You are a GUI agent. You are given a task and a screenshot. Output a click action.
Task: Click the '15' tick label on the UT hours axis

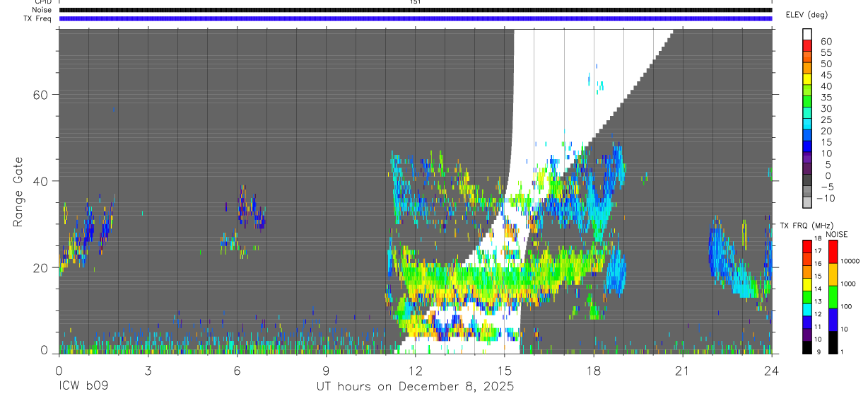click(504, 370)
